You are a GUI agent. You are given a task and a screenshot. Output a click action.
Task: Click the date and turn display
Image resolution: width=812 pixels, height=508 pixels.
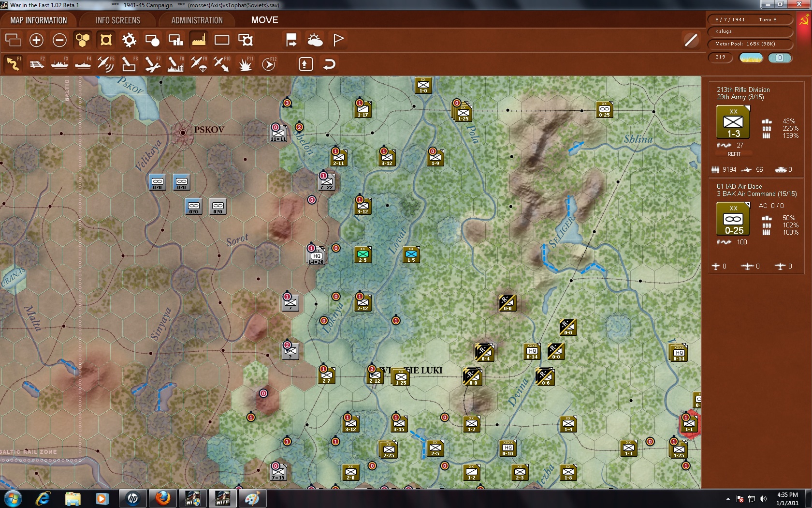(750, 19)
